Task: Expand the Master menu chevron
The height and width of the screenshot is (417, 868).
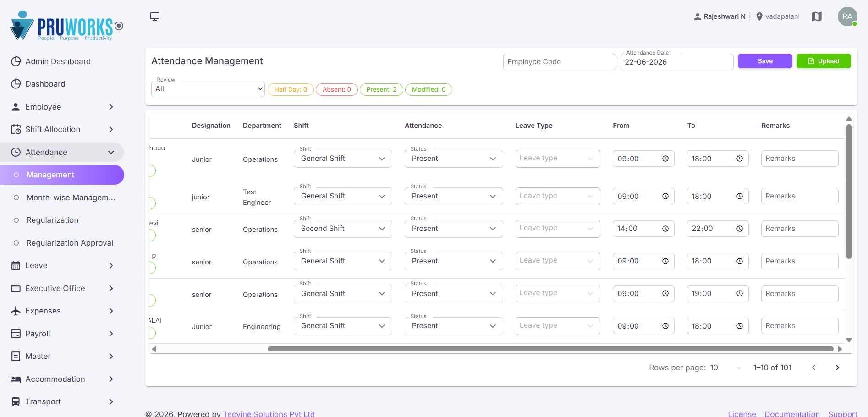Action: coord(111,356)
